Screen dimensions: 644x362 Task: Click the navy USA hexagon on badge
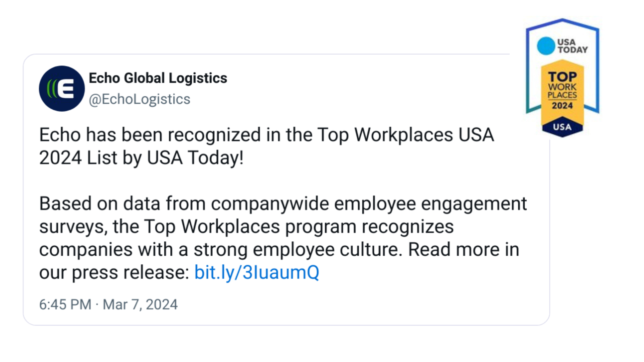point(562,127)
